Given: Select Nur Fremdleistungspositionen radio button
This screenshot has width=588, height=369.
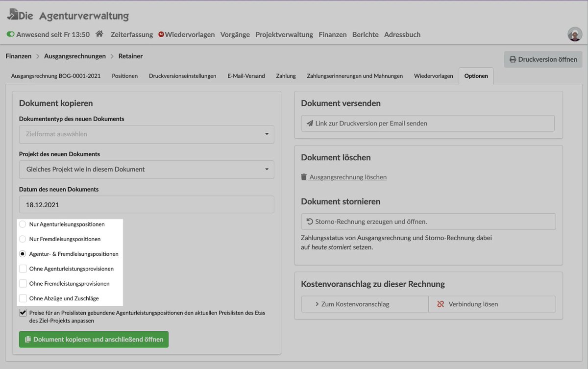Looking at the screenshot, I should pos(22,239).
